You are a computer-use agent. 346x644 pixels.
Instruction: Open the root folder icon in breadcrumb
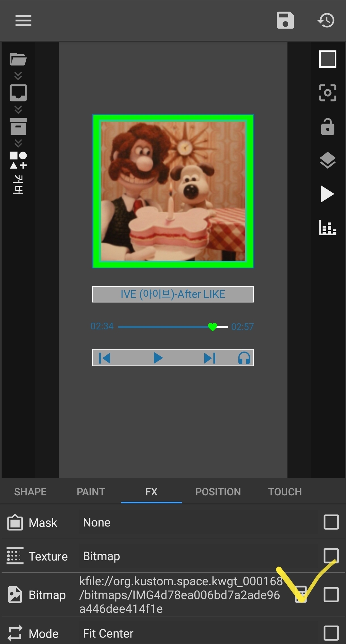[x=18, y=59]
